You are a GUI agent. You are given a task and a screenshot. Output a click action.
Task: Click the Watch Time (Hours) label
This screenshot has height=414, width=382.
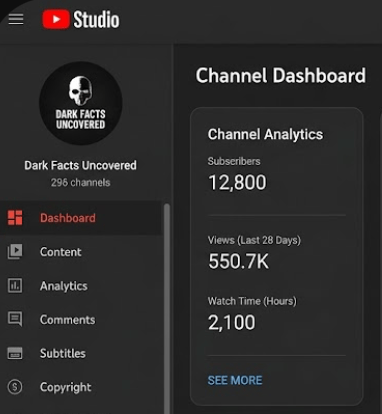point(252,301)
